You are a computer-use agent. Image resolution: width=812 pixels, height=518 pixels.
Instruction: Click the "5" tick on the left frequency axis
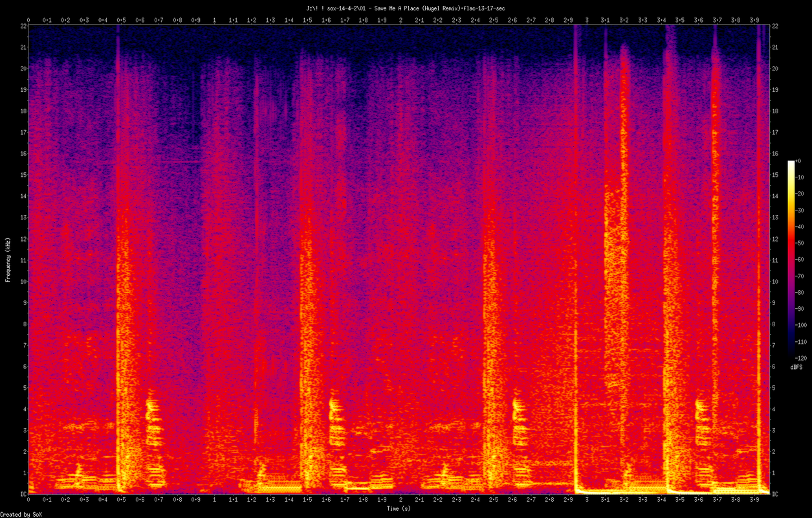[25, 387]
